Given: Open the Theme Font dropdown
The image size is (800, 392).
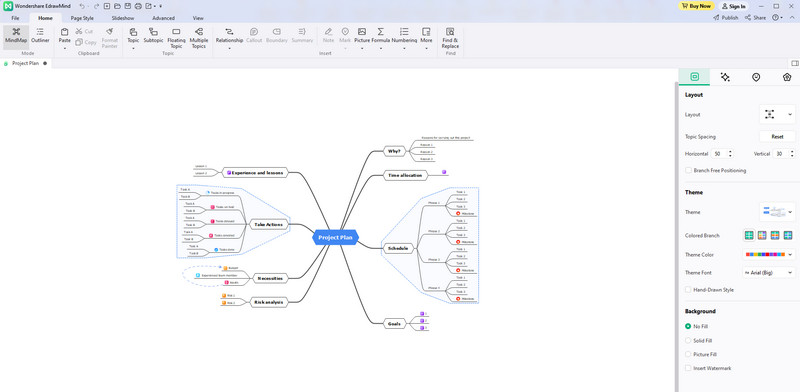Looking at the screenshot, I should (769, 273).
